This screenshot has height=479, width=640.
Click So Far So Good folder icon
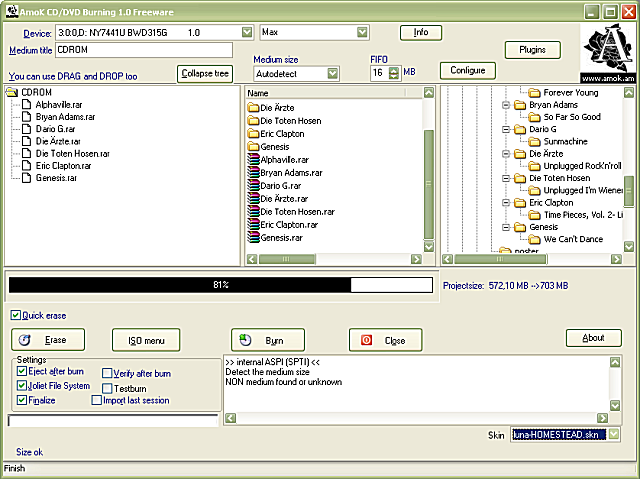pos(534,117)
